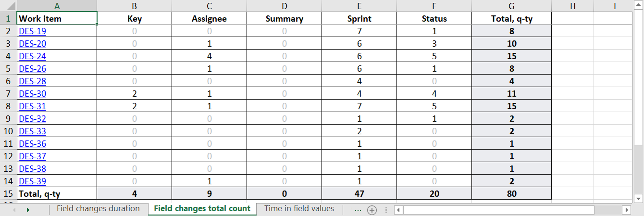
Task: Select DES-30 Key cell showing 2
Action: 134,94
